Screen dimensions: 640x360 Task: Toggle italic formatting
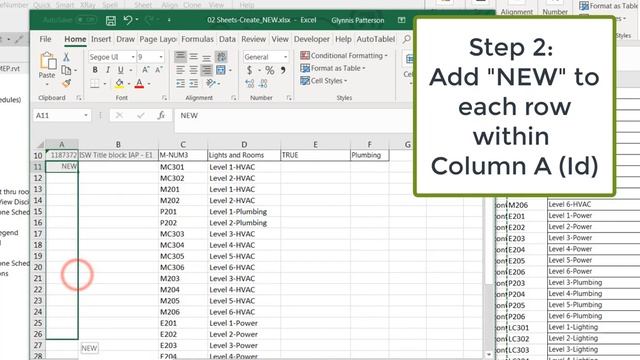point(108,70)
